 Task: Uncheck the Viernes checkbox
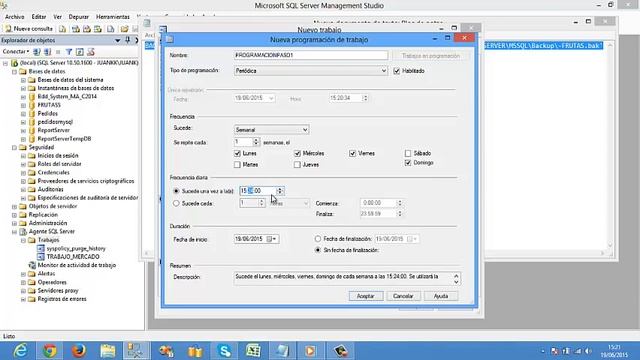tap(353, 153)
